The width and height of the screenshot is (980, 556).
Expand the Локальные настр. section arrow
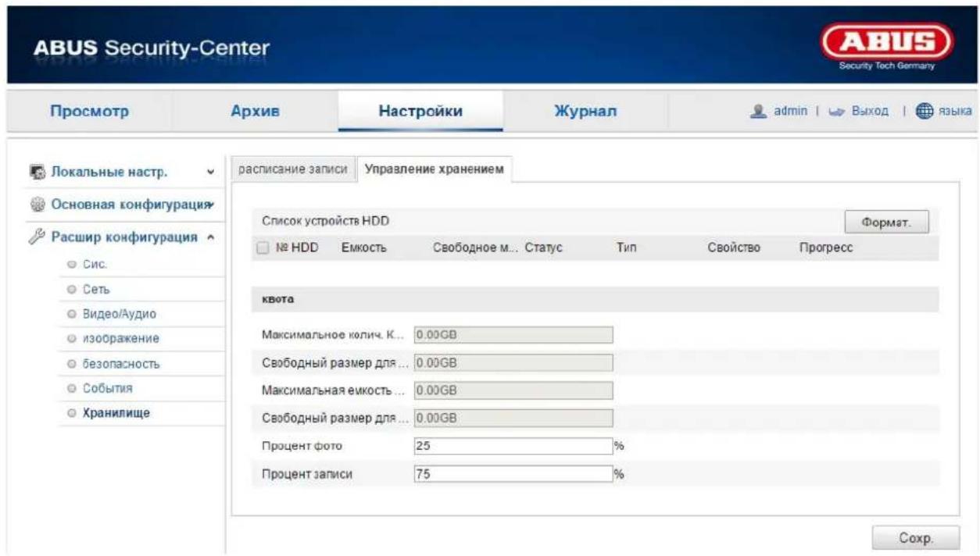(209, 170)
